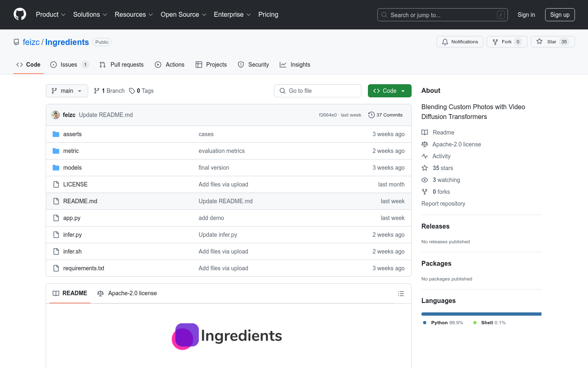
Task: Switch to the Actions tab
Action: (169, 65)
